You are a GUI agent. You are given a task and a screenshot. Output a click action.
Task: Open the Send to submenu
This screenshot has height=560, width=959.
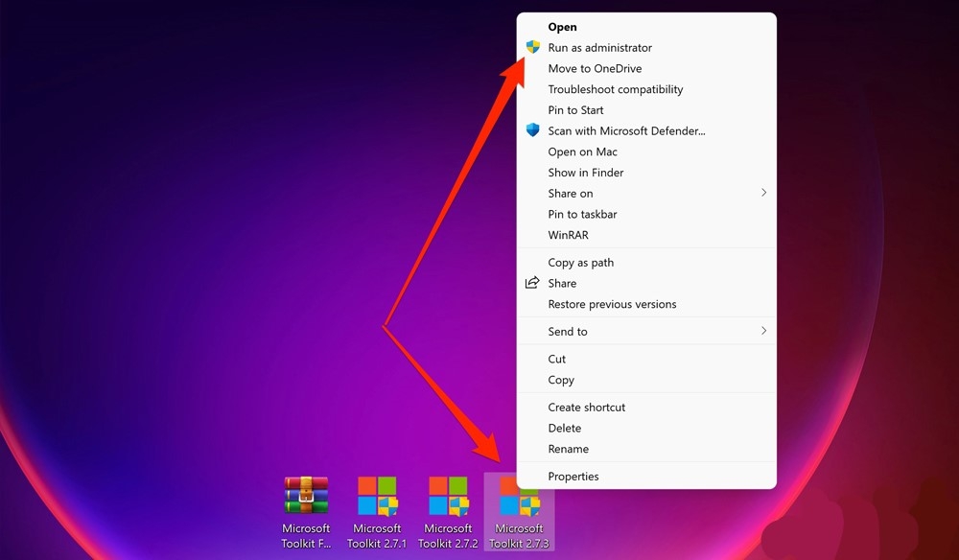(646, 332)
